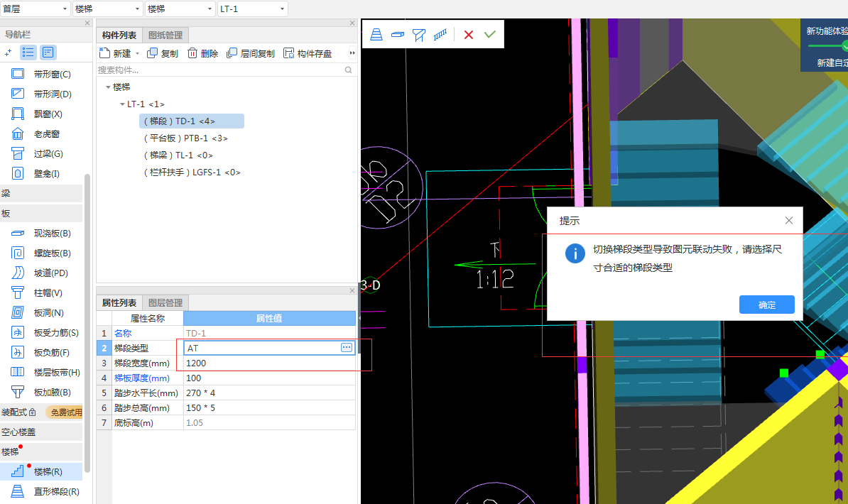Click 层间复制 button
This screenshot has height=504, width=848.
[251, 53]
